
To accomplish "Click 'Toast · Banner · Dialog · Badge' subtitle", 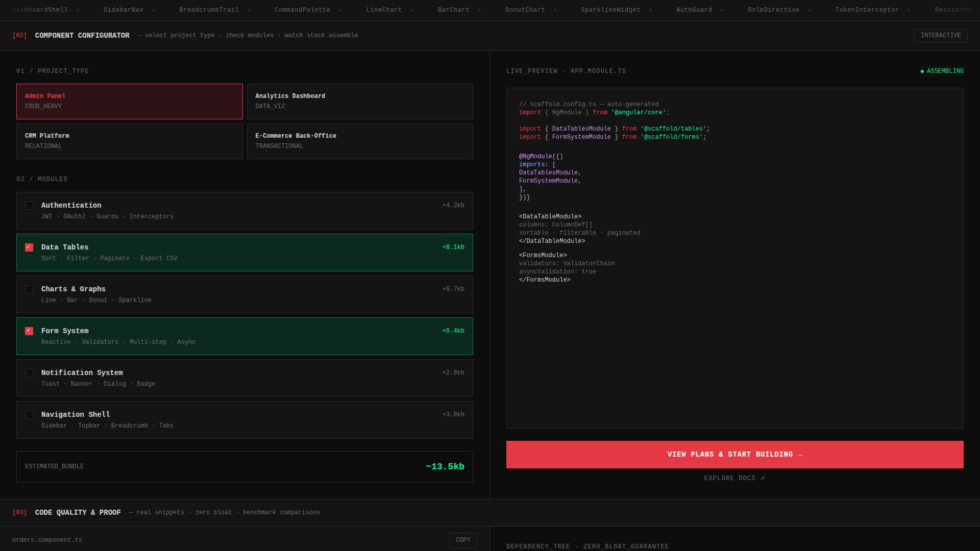I will point(98,384).
